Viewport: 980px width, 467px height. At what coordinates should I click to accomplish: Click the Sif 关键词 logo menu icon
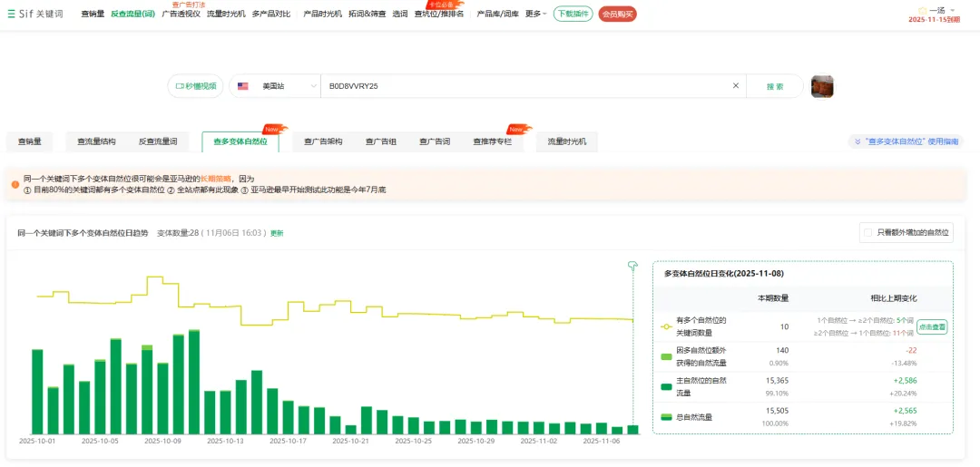(11, 14)
